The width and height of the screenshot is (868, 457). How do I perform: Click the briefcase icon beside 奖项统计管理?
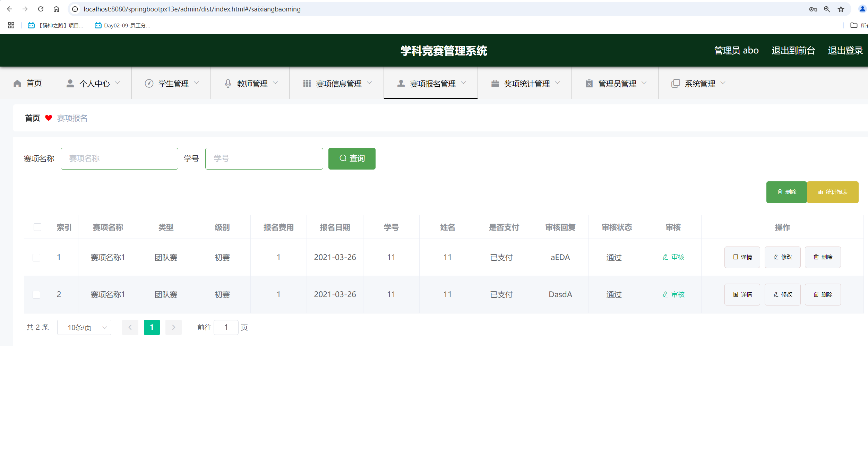point(495,83)
